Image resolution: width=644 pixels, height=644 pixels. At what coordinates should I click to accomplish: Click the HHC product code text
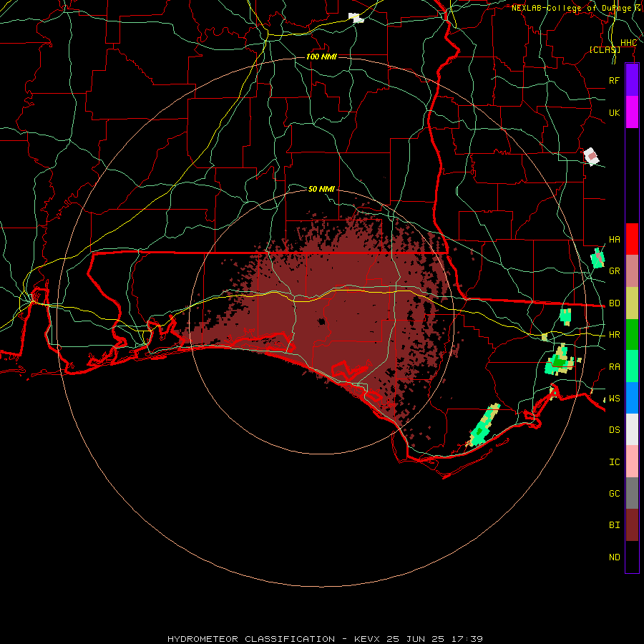click(x=628, y=43)
